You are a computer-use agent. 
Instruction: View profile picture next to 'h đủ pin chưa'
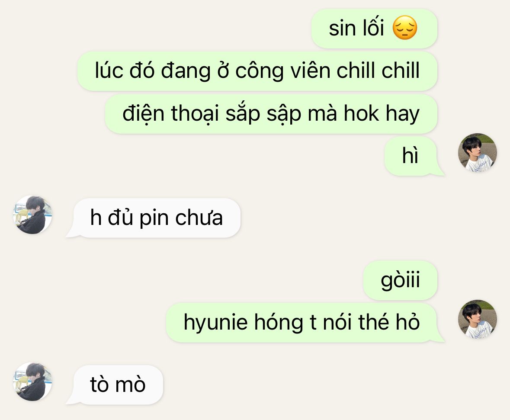[x=32, y=215]
